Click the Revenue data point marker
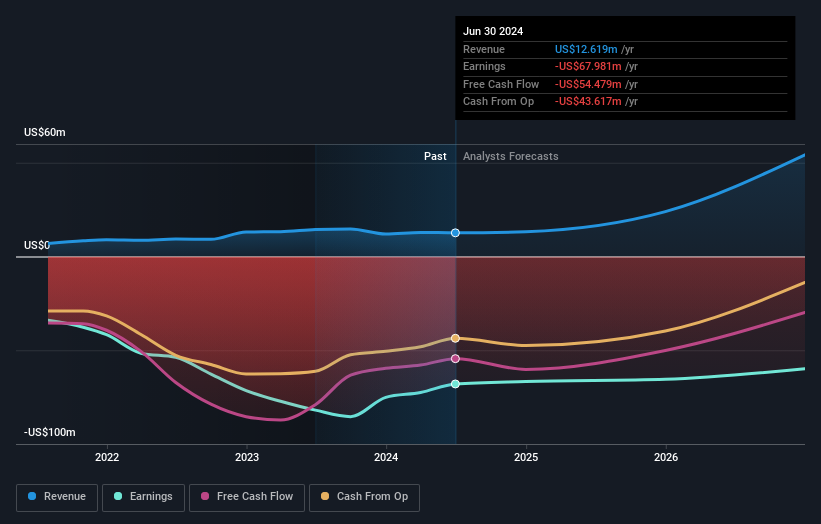 (456, 232)
